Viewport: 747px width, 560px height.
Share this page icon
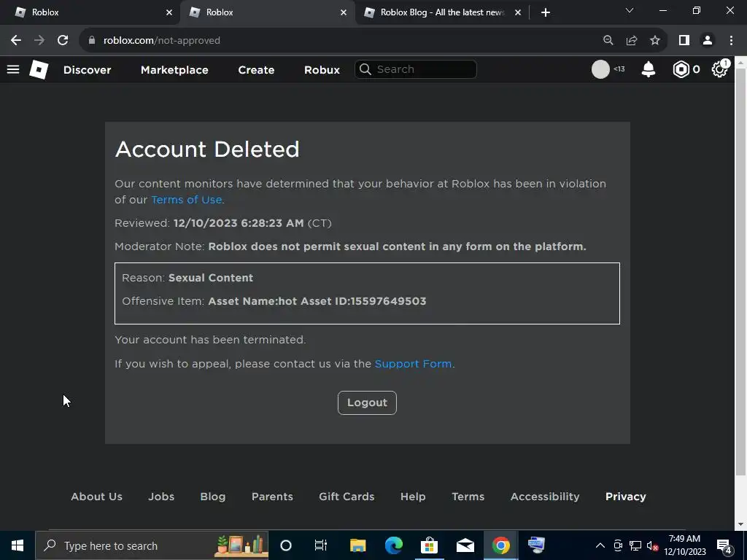632,41
